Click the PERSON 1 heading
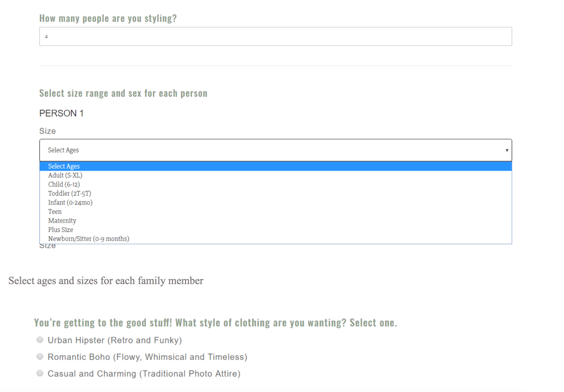The width and height of the screenshot is (564, 392). pos(61,113)
